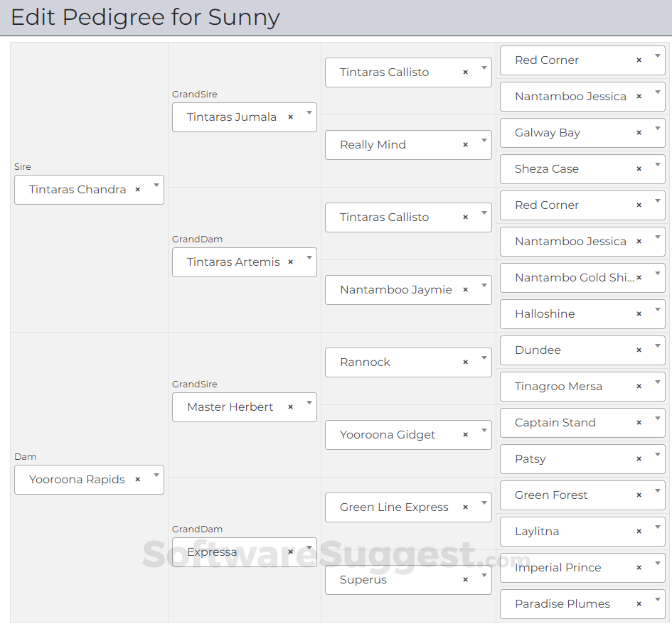The height and width of the screenshot is (624, 672).
Task: Remove Paradise Plumes ancestor entry
Action: (639, 604)
